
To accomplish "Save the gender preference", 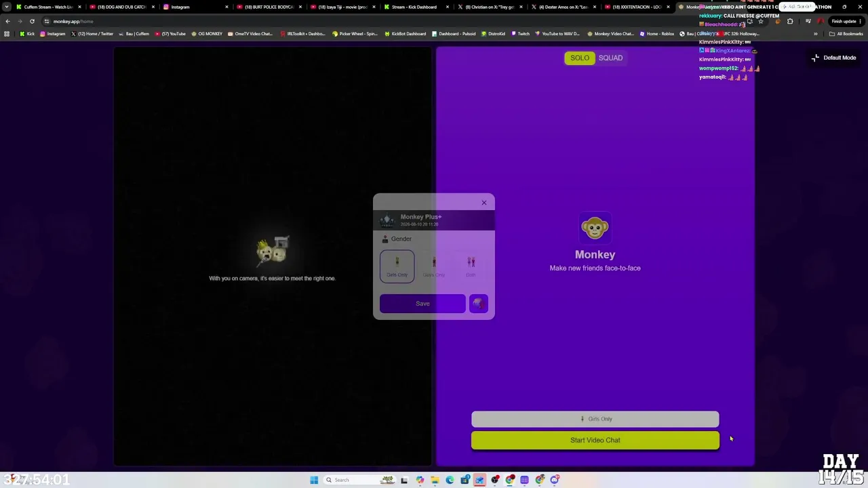I will 422,304.
